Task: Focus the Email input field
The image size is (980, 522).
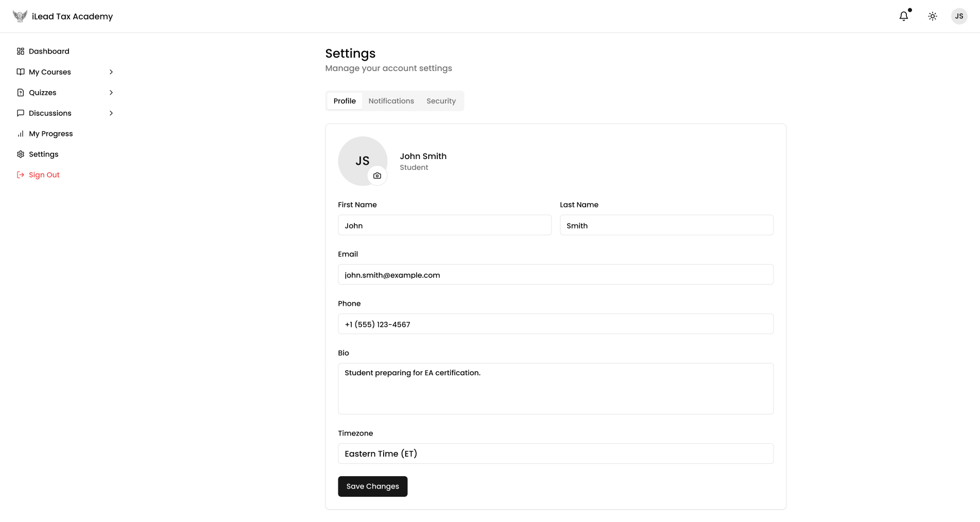Action: pos(555,275)
